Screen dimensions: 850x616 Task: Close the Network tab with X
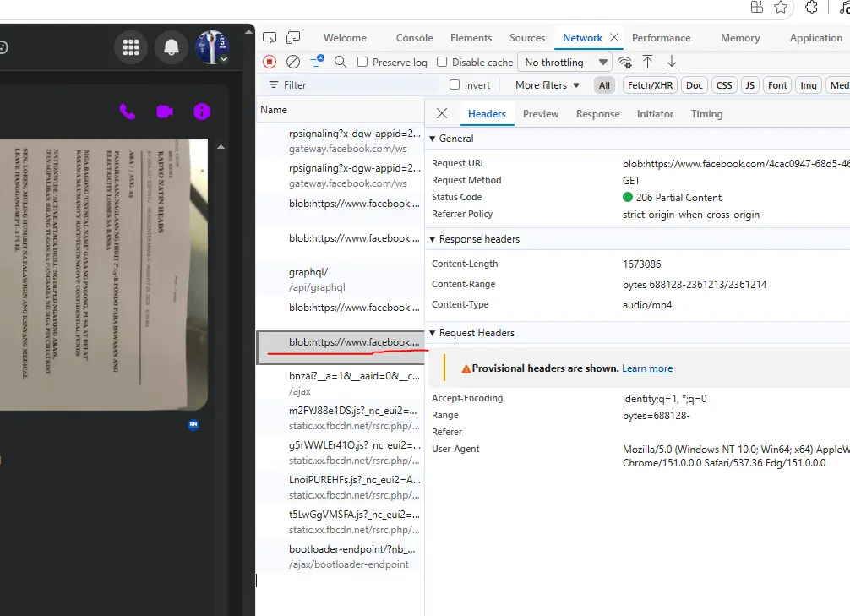pos(614,37)
